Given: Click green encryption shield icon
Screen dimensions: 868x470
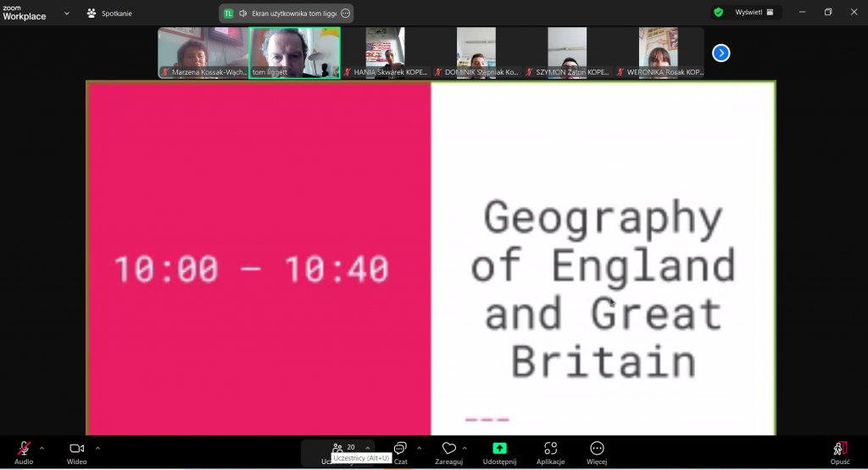Looking at the screenshot, I should [x=719, y=12].
